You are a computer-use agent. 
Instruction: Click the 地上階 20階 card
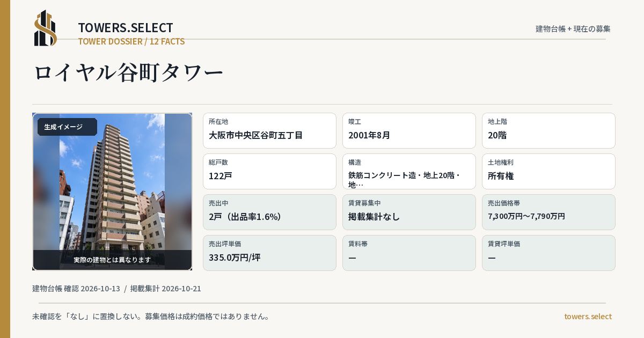(548, 130)
